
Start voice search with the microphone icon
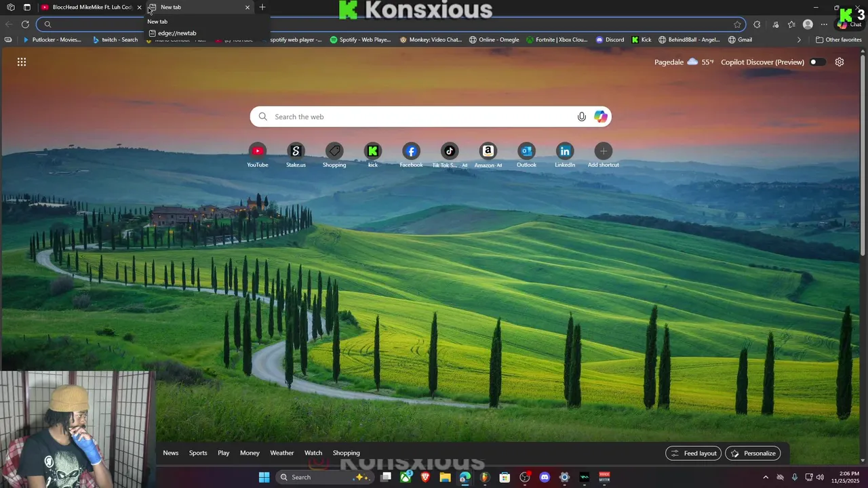coord(582,117)
